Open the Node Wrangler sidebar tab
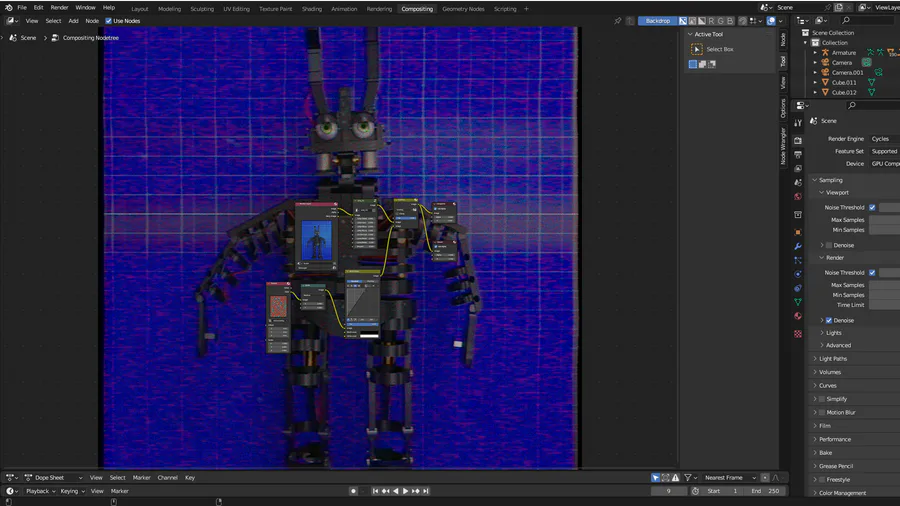 pyautogui.click(x=783, y=146)
